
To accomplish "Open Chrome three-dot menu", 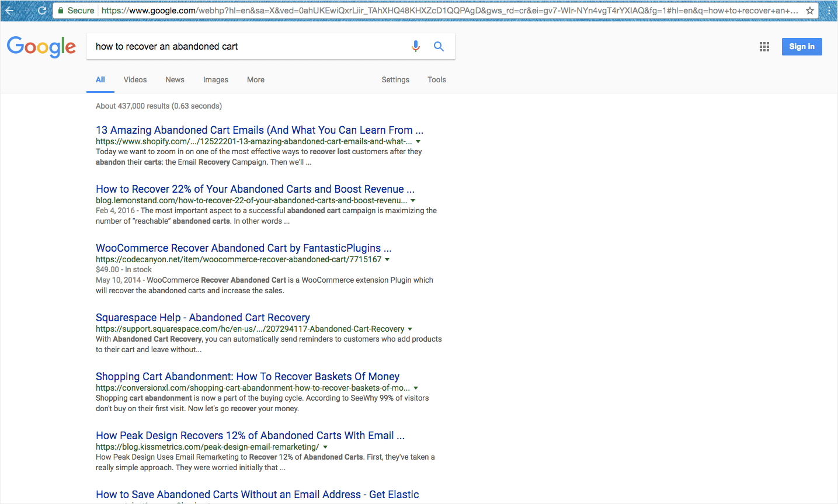I will click(829, 11).
